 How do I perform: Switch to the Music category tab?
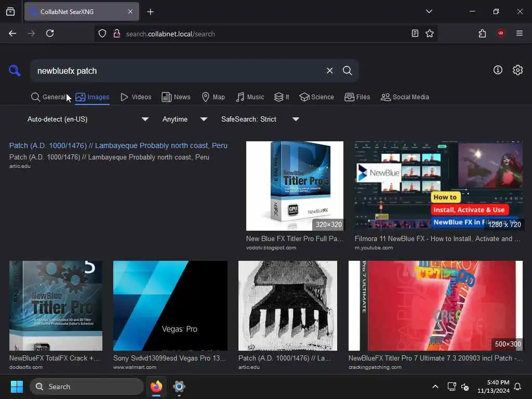(x=250, y=97)
